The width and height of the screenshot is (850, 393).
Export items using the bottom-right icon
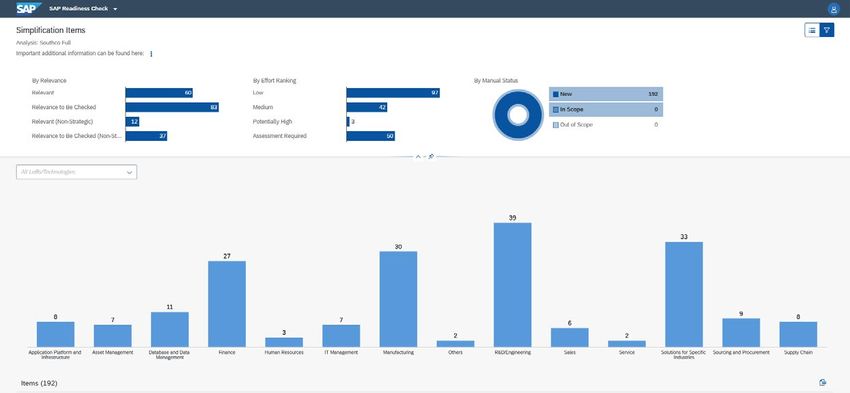pos(823,383)
